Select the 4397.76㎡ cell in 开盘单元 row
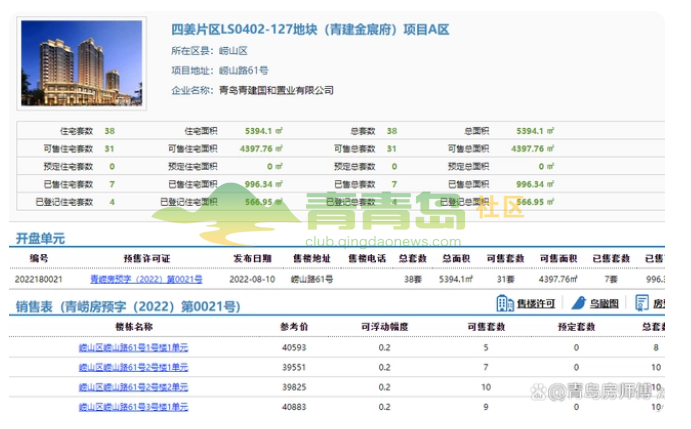The image size is (691, 429). (558, 279)
